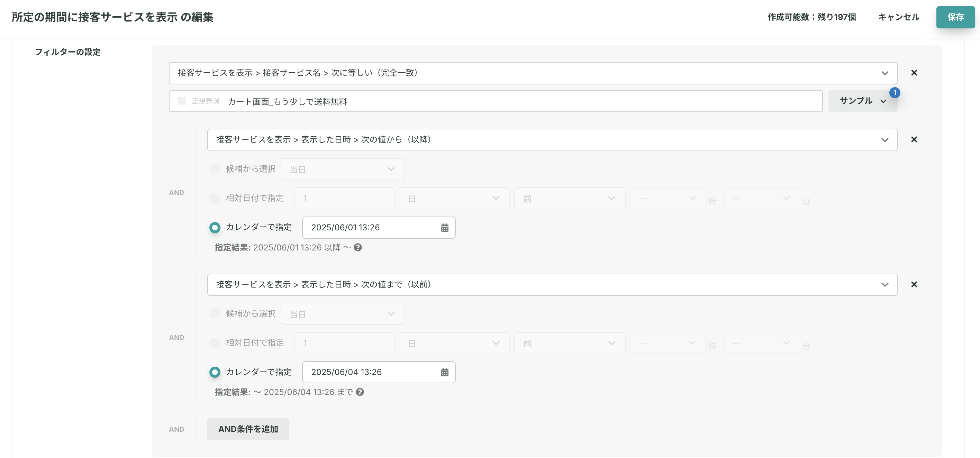Click relative day number field in 以前 condition
980x458 pixels.
pyautogui.click(x=344, y=343)
